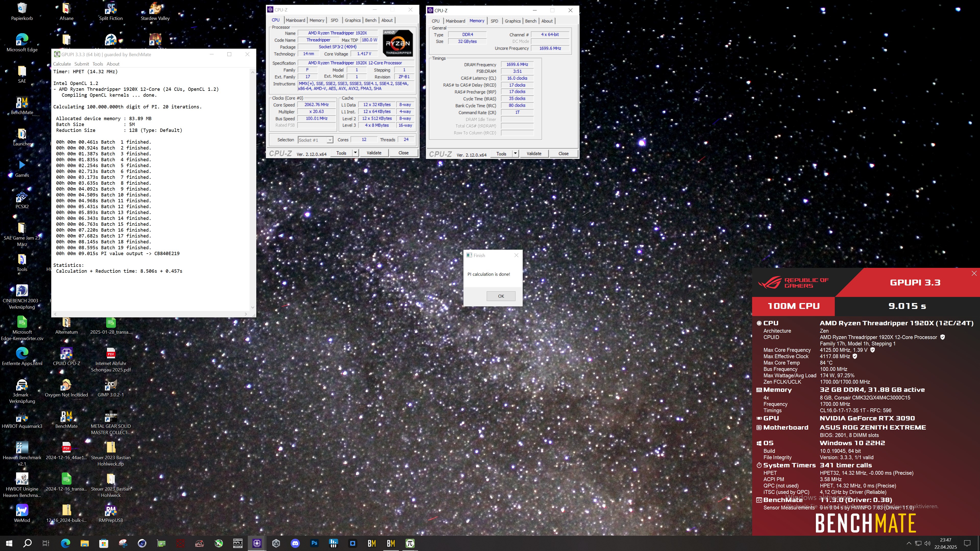
Task: Open the Calculate menu in GPUPI
Action: [x=62, y=64]
